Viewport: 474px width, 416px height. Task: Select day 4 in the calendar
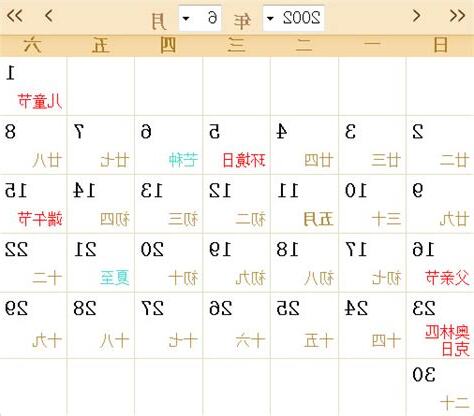[305, 145]
